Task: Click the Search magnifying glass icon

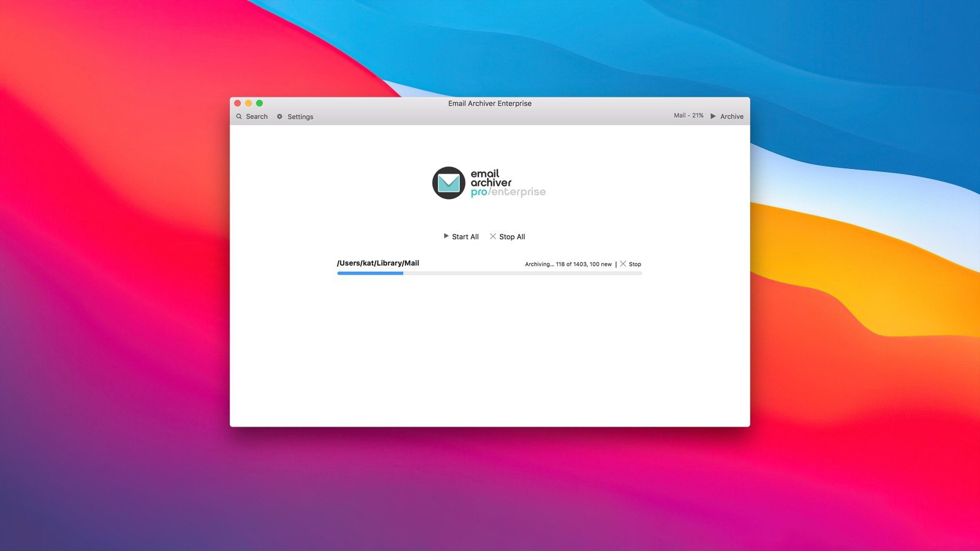Action: click(239, 116)
